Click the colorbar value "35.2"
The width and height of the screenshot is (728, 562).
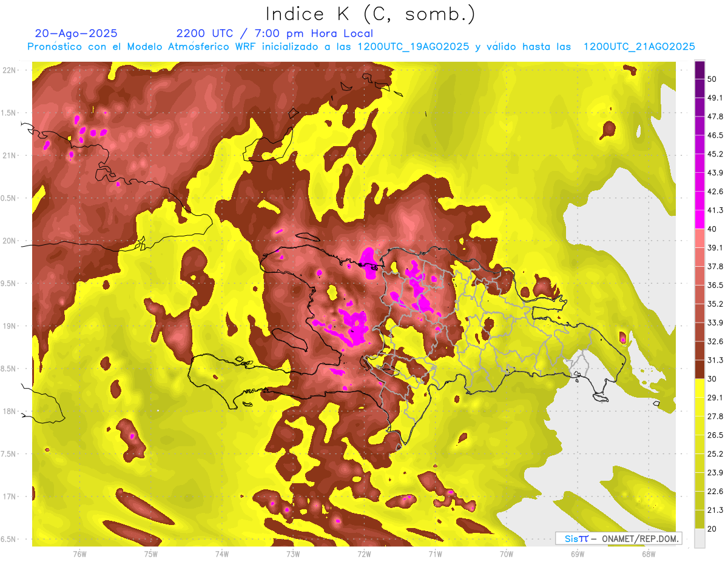tap(715, 304)
